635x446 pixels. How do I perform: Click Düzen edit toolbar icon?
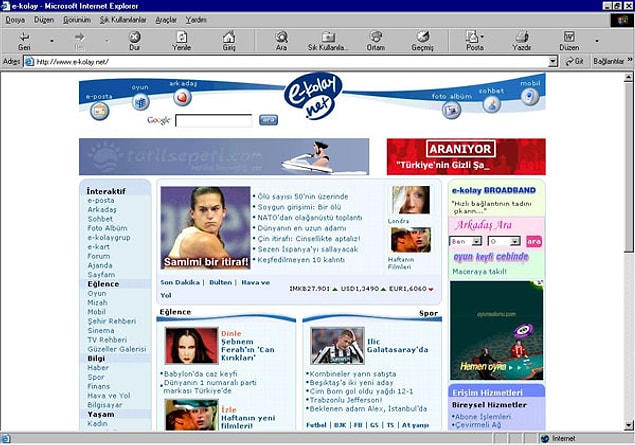[569, 41]
